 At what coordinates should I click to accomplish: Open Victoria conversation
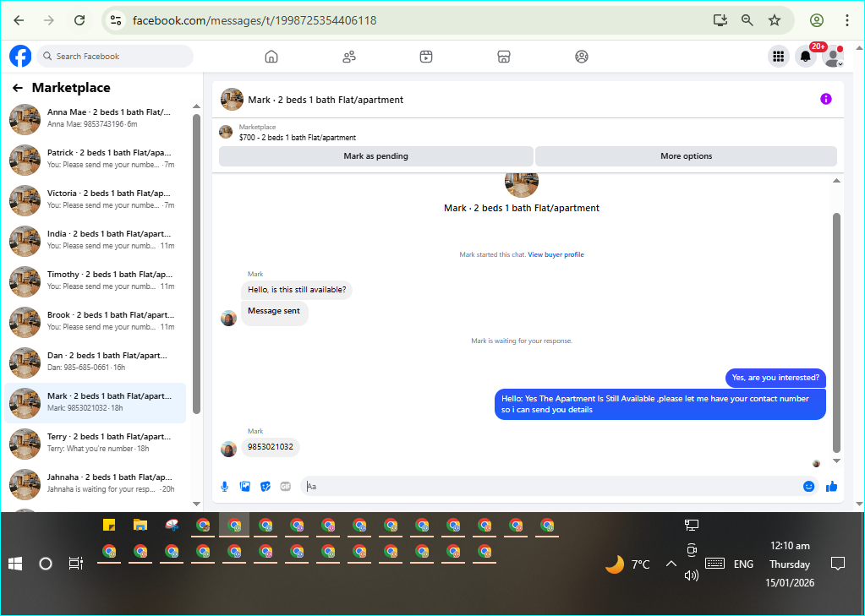(x=96, y=200)
